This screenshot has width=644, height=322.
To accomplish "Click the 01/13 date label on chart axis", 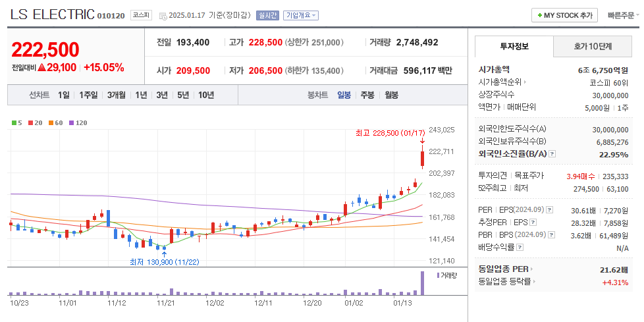I will click(403, 303).
